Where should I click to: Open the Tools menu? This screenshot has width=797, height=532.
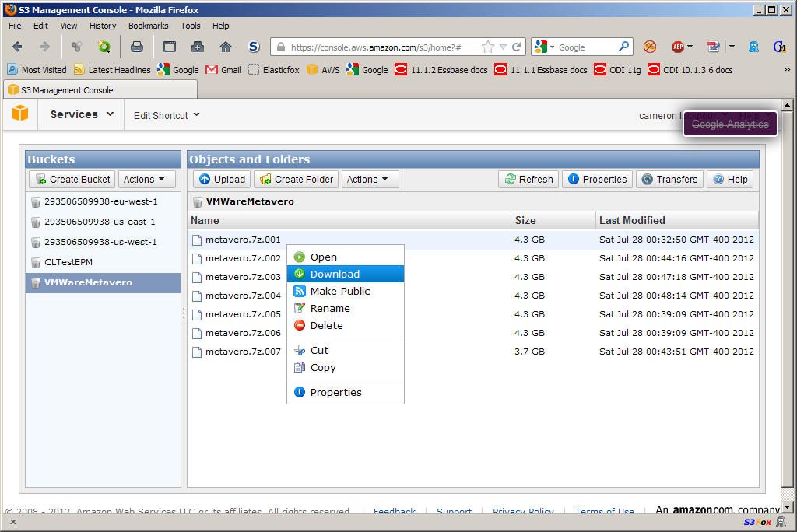click(x=190, y=26)
